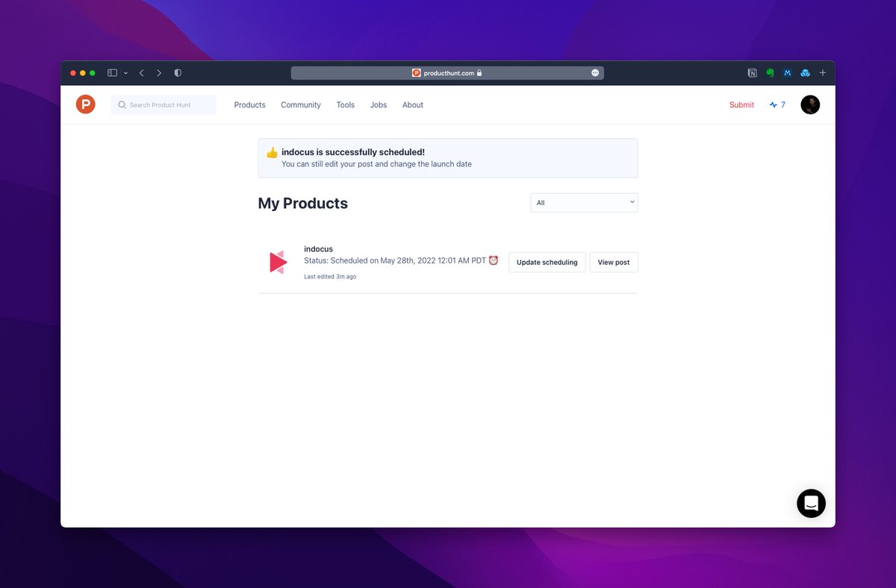
Task: Click the indocus product logo
Action: click(x=278, y=262)
